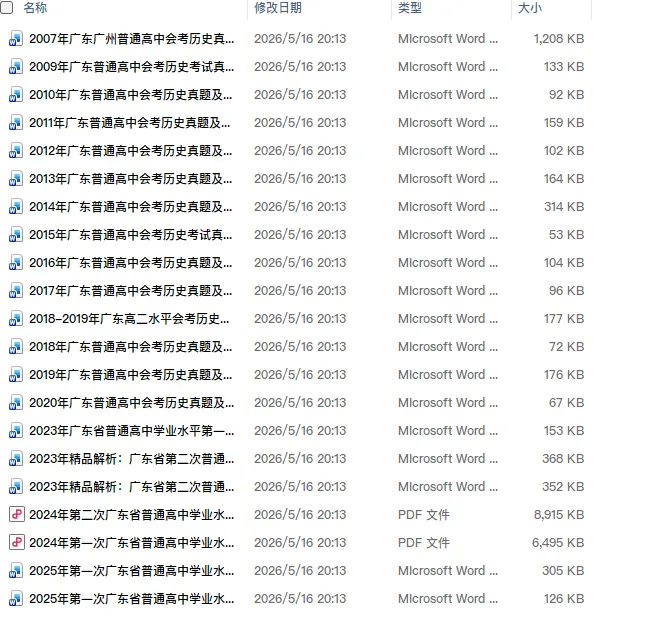Click the 126 KB size cell

click(x=564, y=599)
